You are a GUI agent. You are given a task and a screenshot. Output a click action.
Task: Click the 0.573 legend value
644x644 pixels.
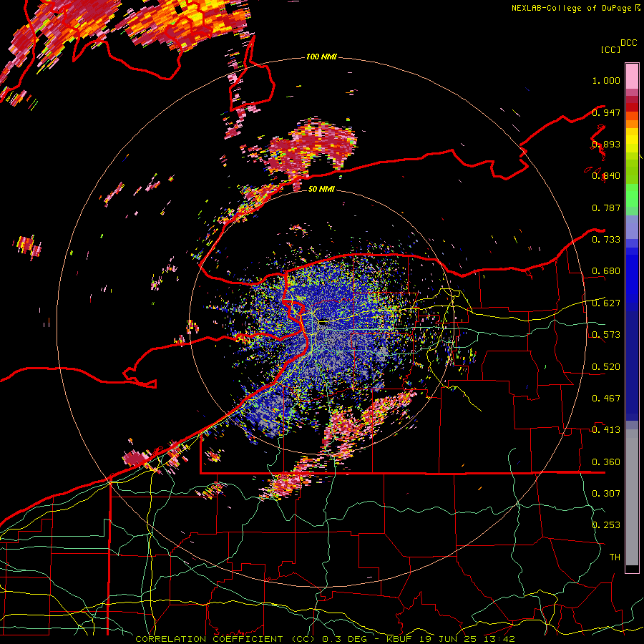click(606, 335)
